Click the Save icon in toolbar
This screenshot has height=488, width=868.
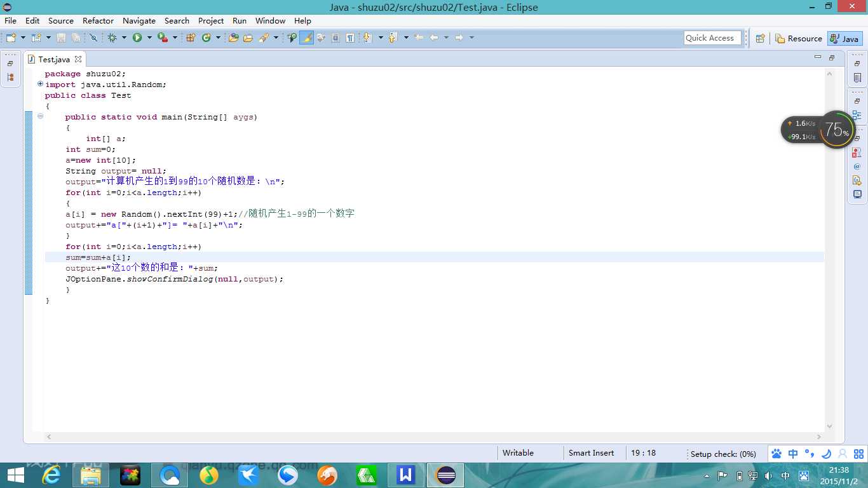(61, 37)
